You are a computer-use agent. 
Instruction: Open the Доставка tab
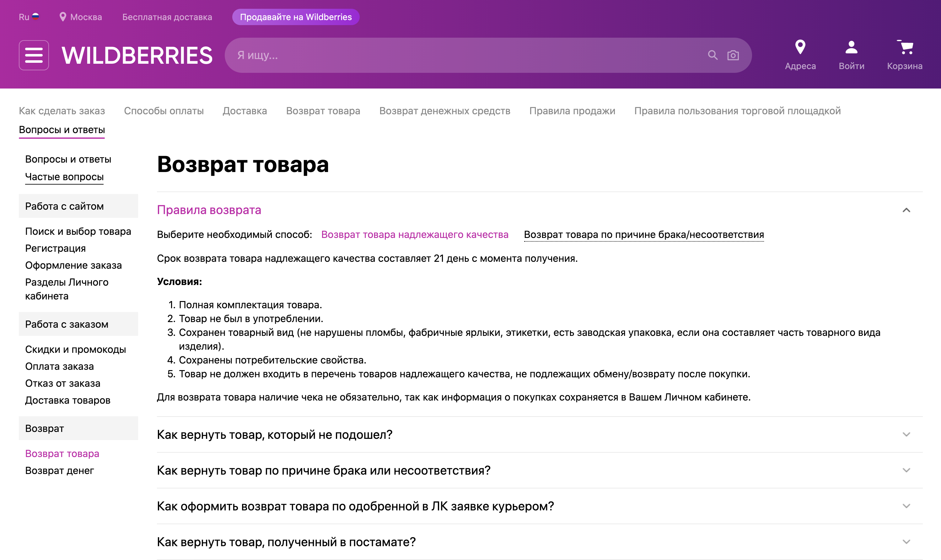pyautogui.click(x=245, y=111)
